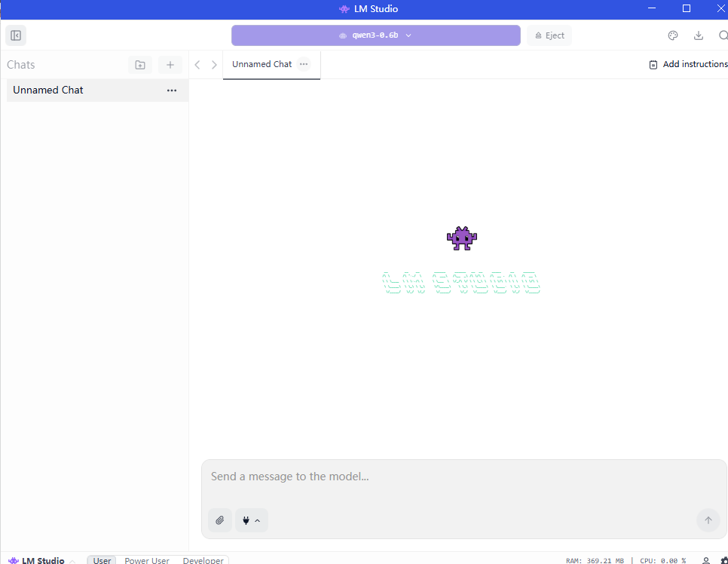Viewport: 728px width, 564px height.
Task: Switch to Developer mode
Action: (x=203, y=560)
